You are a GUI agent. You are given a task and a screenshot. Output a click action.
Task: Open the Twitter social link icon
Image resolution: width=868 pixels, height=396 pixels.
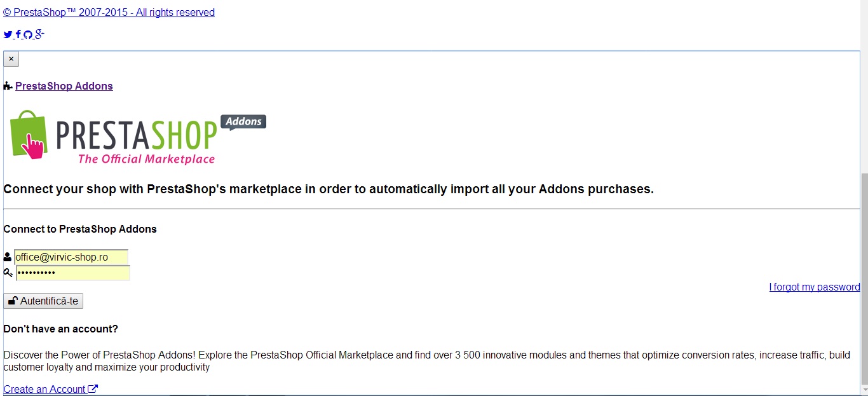pos(8,35)
